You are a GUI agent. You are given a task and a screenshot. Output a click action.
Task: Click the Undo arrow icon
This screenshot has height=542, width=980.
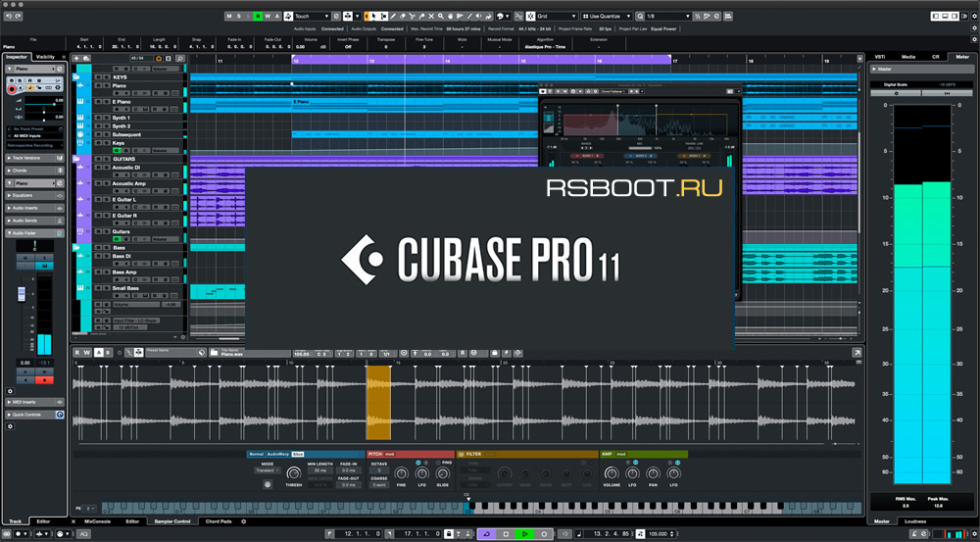pos(9,17)
